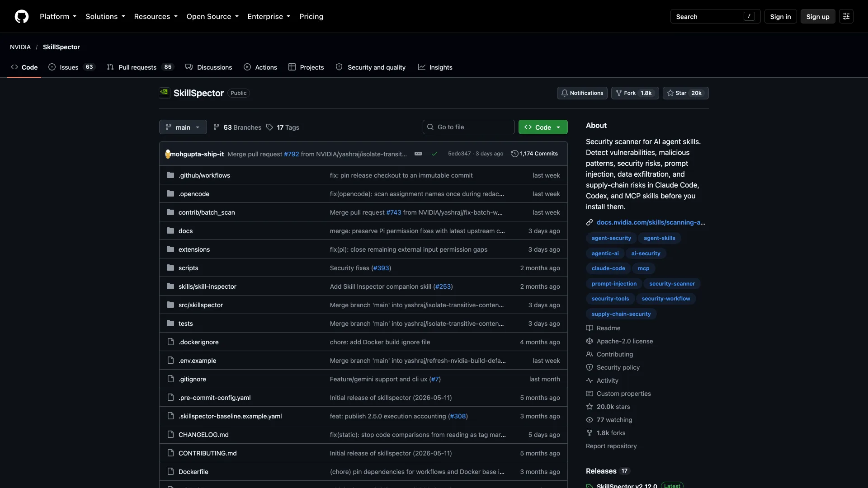Open the Pull requests tab
Screen dimensions: 868x488
[140, 67]
